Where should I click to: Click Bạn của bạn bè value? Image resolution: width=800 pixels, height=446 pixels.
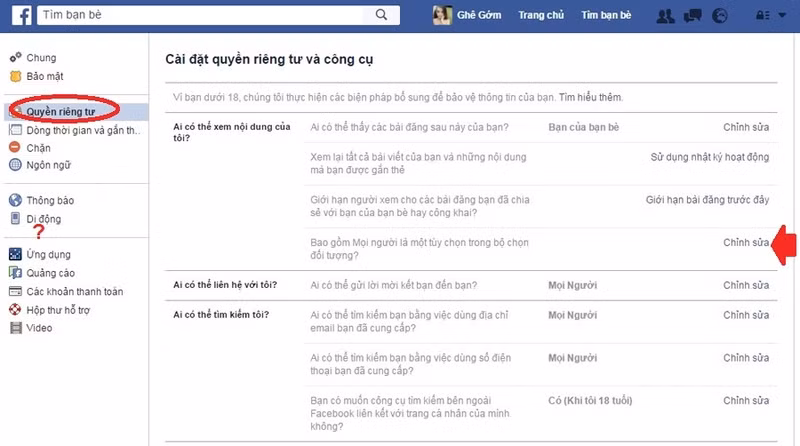coord(584,127)
